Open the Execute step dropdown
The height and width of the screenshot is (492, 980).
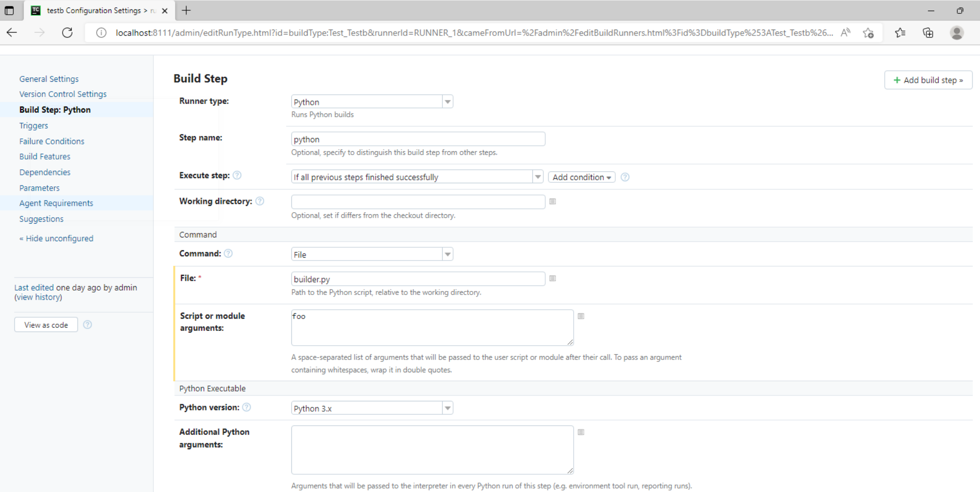point(417,177)
